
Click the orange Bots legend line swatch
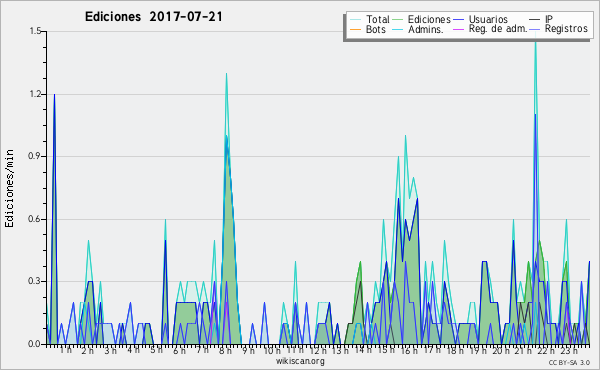pos(355,29)
